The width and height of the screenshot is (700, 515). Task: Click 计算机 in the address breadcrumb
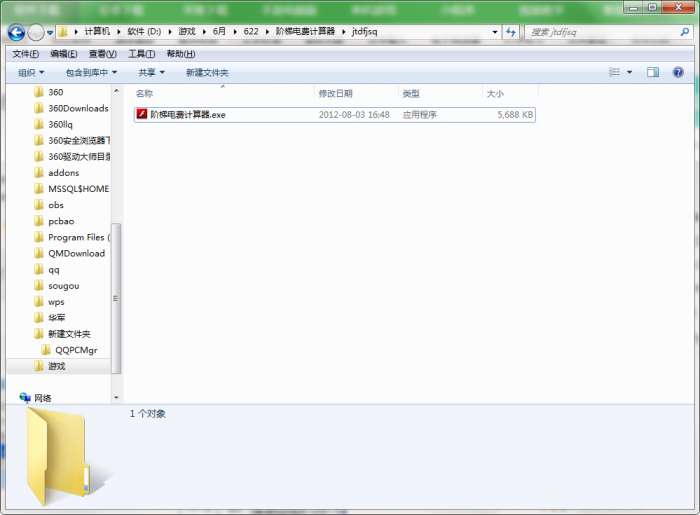coord(97,31)
